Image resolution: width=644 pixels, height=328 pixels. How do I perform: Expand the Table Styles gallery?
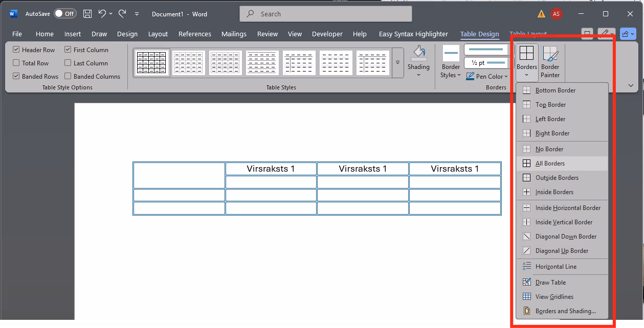click(397, 62)
